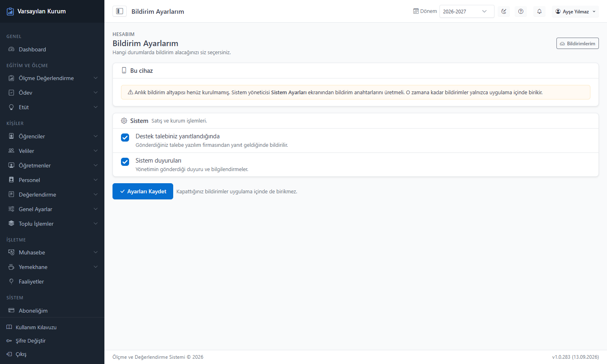Expand Ölçme Değerlendirme menu chevron

pos(96,78)
